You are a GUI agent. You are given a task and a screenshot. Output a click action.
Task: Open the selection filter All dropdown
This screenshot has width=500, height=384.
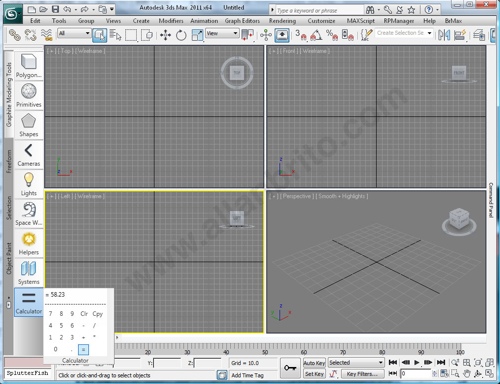click(x=74, y=33)
